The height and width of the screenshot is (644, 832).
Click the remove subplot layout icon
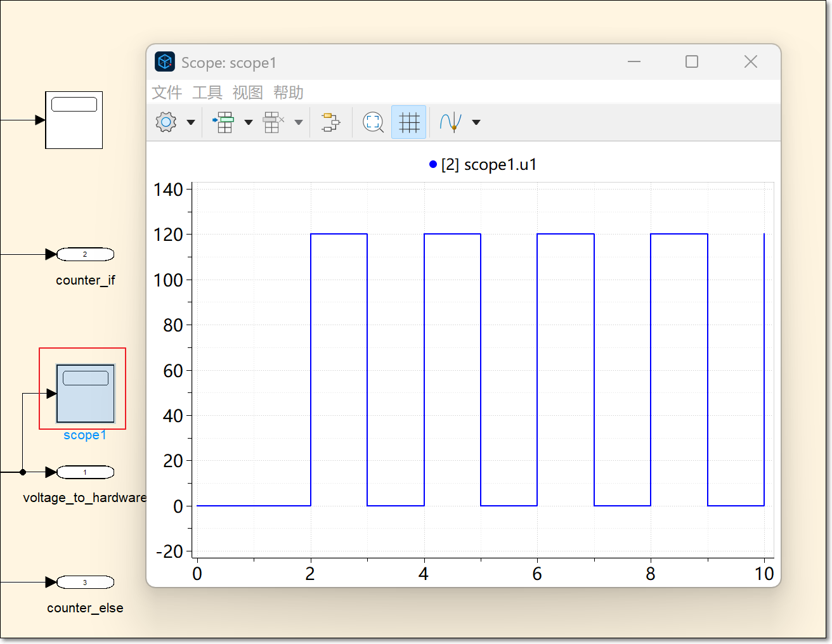(273, 122)
